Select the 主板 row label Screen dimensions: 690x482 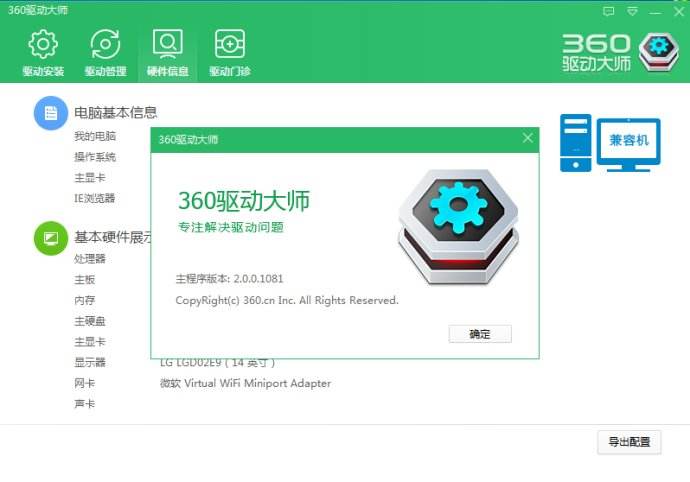click(84, 279)
